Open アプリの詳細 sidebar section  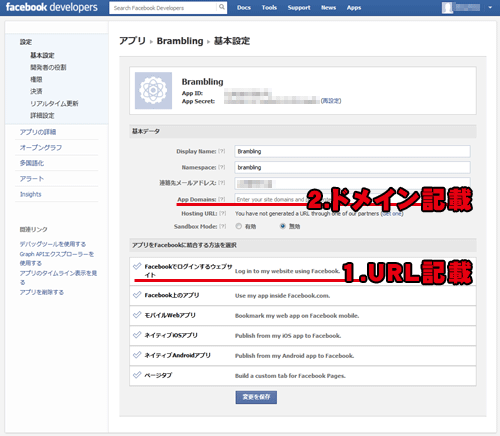pos(38,132)
